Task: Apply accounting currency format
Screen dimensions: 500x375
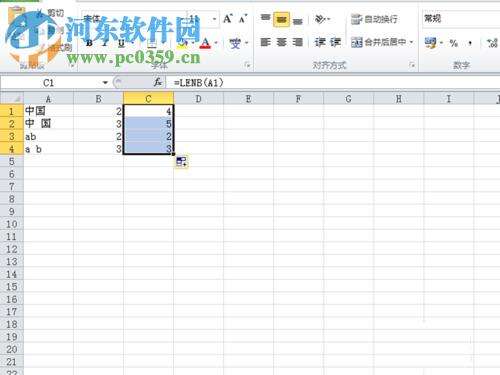Action: 430,43
